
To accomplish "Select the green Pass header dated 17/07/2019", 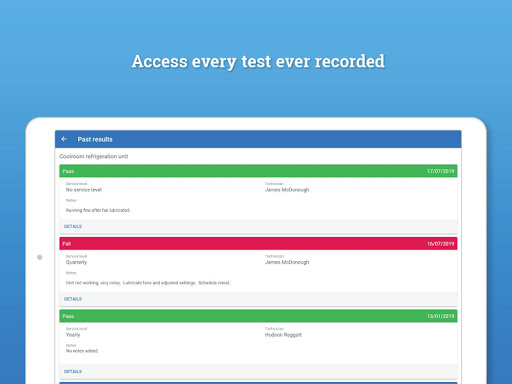I will (x=258, y=171).
